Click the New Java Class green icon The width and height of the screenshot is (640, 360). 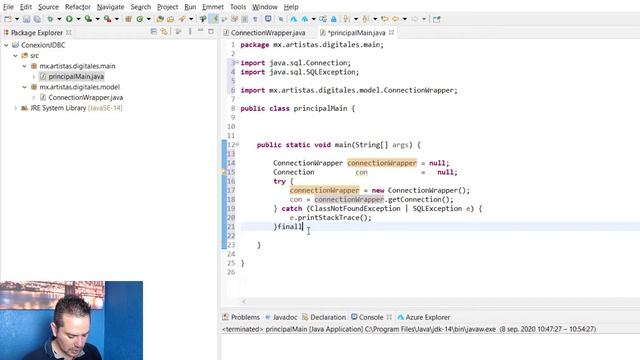(x=140, y=19)
